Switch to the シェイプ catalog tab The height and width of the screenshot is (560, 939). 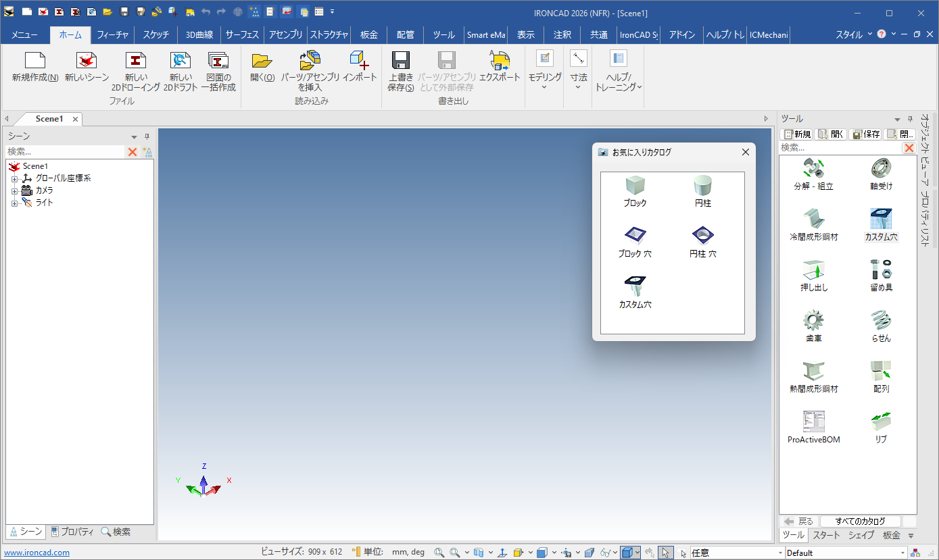coord(861,535)
